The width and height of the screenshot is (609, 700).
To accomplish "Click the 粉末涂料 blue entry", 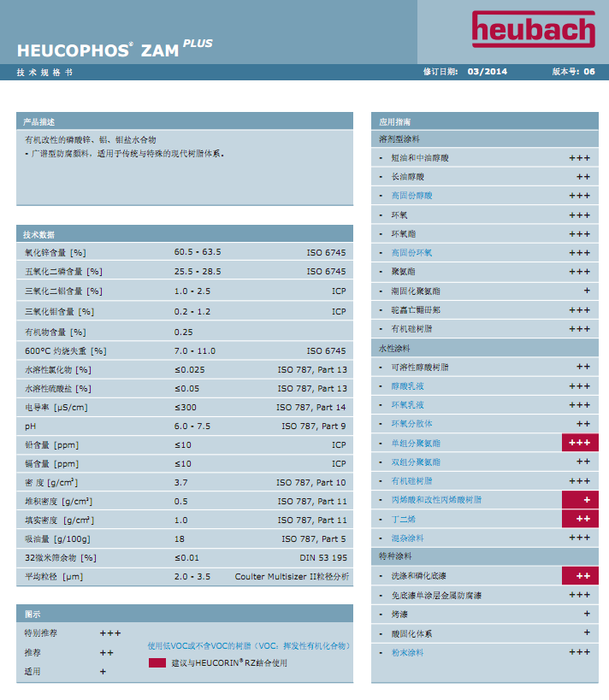I will [407, 652].
